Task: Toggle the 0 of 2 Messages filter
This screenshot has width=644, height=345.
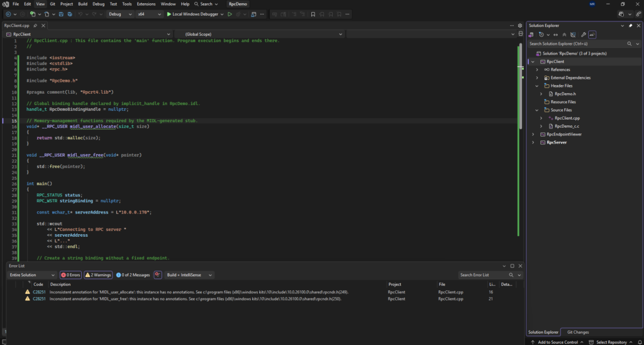Action: (x=133, y=274)
